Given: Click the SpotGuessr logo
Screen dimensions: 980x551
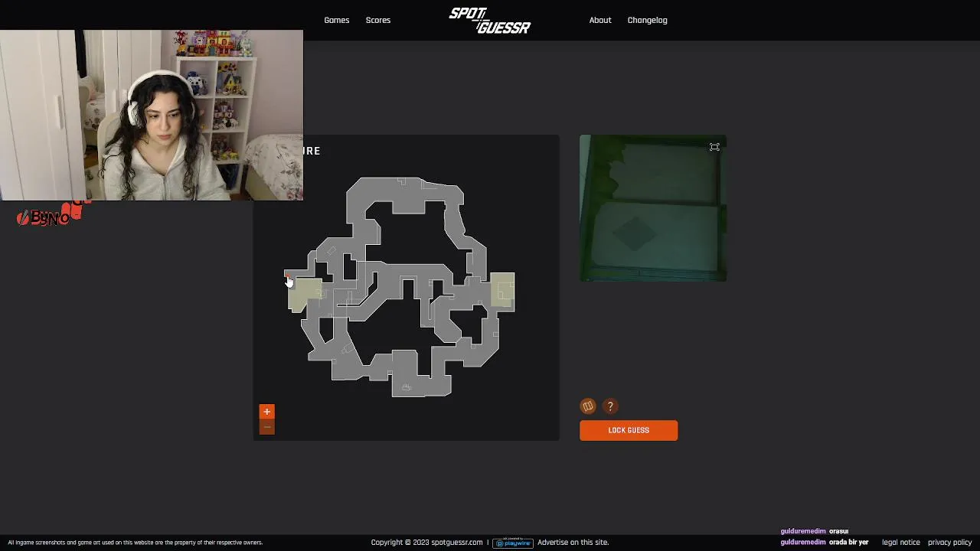Looking at the screenshot, I should 490,21.
